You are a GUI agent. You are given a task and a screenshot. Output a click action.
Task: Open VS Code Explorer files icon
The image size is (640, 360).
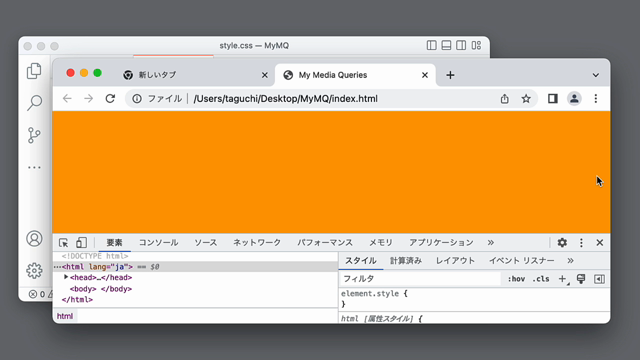pos(34,71)
